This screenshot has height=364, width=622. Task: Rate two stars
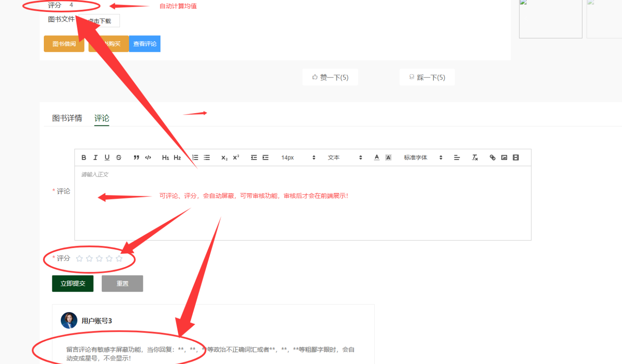(x=89, y=259)
